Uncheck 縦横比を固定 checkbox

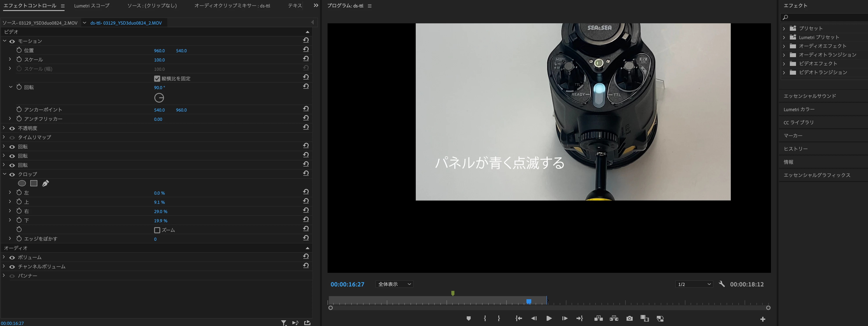coord(157,79)
